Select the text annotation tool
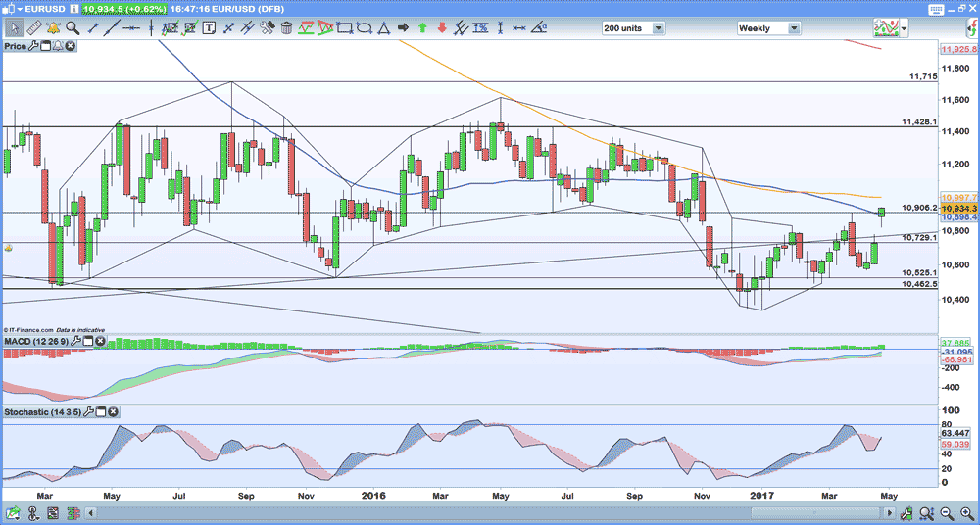This screenshot has width=980, height=525. (210, 27)
